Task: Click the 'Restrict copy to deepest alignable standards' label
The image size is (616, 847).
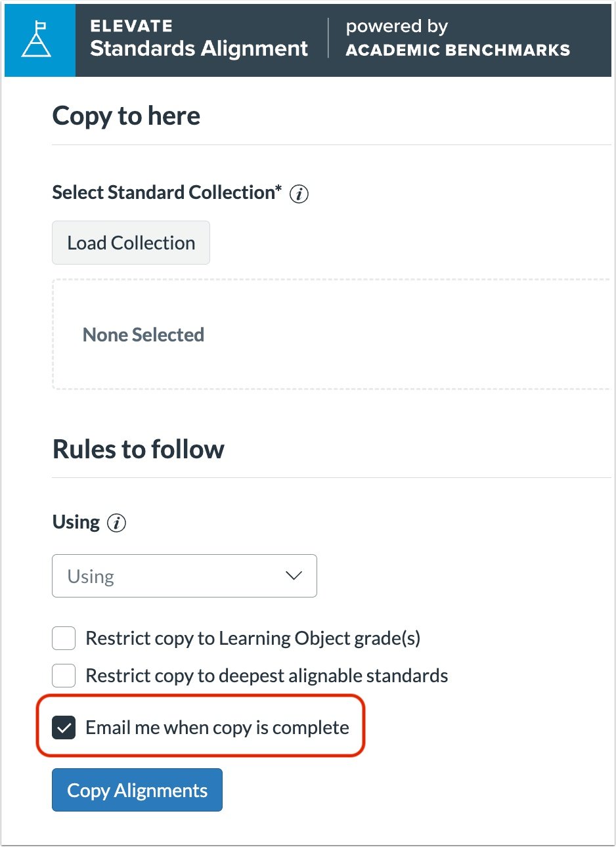Action: [x=267, y=676]
